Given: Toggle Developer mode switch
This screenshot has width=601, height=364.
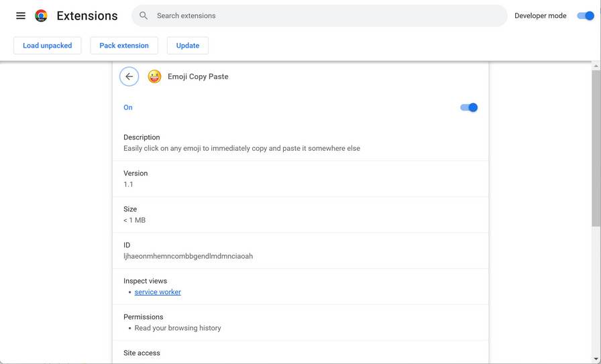Looking at the screenshot, I should click(585, 15).
